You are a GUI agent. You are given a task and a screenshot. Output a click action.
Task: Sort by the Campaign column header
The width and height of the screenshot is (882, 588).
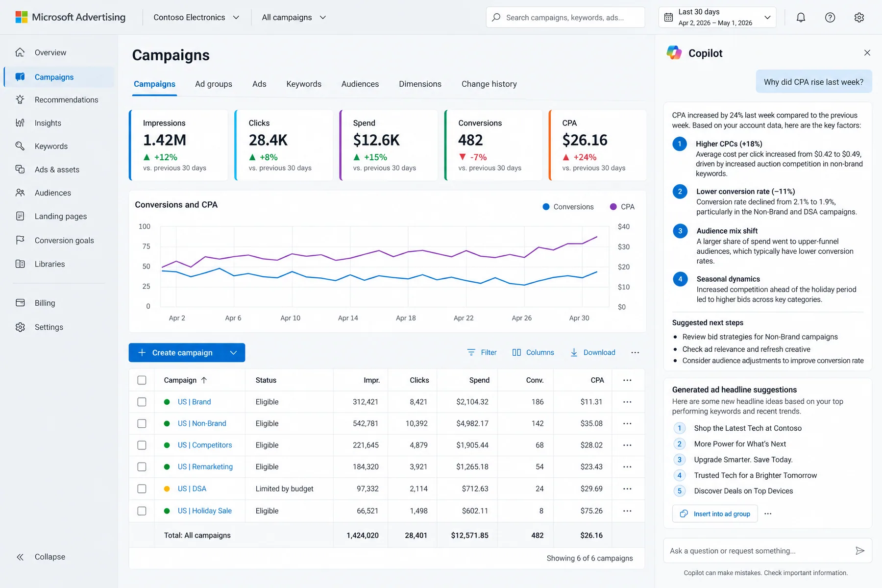tap(185, 380)
